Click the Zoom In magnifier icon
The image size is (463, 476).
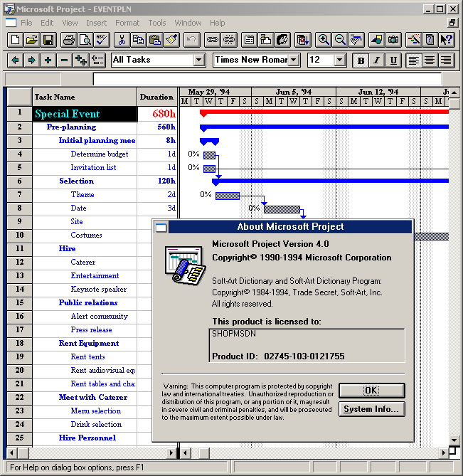pos(324,40)
